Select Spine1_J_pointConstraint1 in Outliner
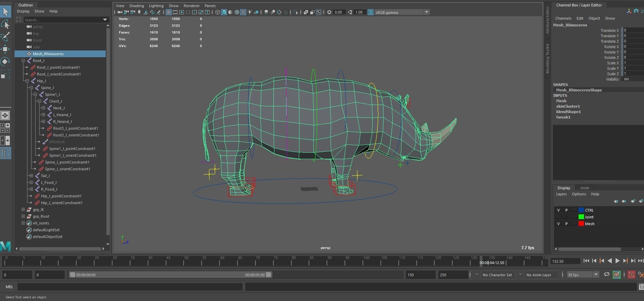 click(72, 149)
